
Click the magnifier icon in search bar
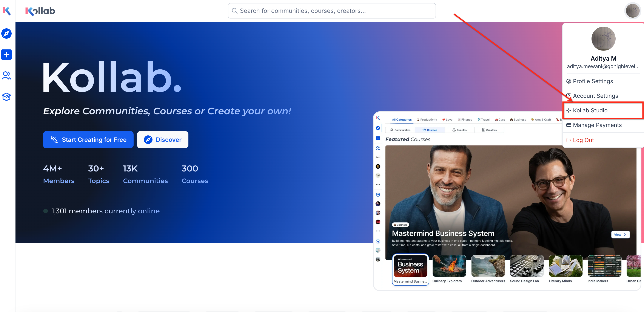coord(234,11)
